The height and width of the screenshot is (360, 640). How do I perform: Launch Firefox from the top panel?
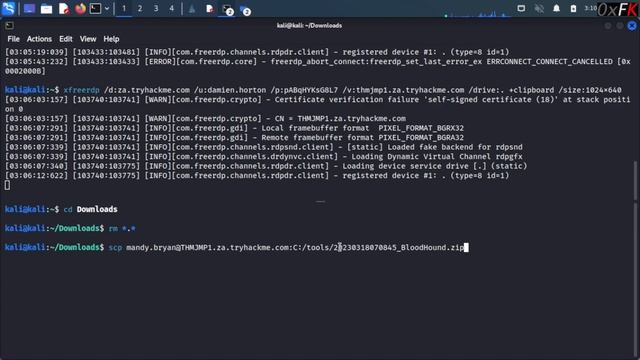[80, 9]
